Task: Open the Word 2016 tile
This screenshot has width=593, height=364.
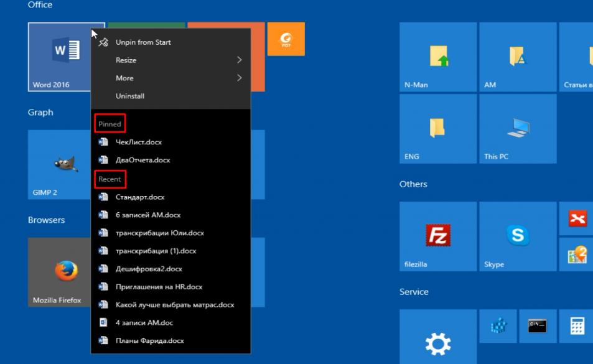Action: (x=60, y=57)
